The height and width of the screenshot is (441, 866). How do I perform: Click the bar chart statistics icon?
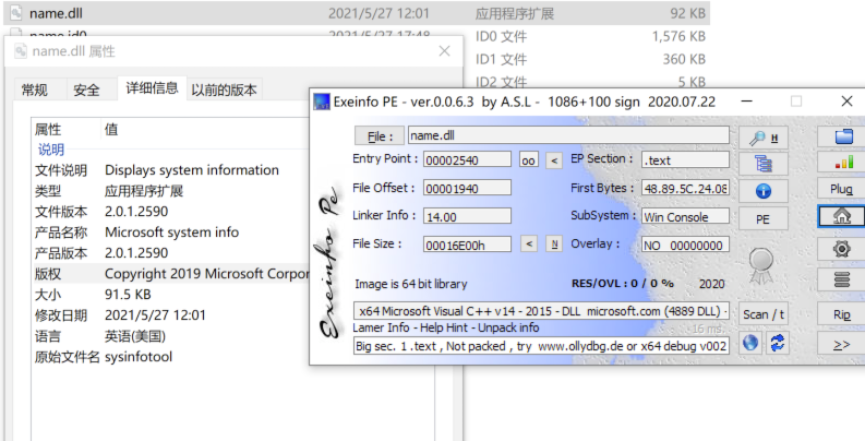coord(842,162)
